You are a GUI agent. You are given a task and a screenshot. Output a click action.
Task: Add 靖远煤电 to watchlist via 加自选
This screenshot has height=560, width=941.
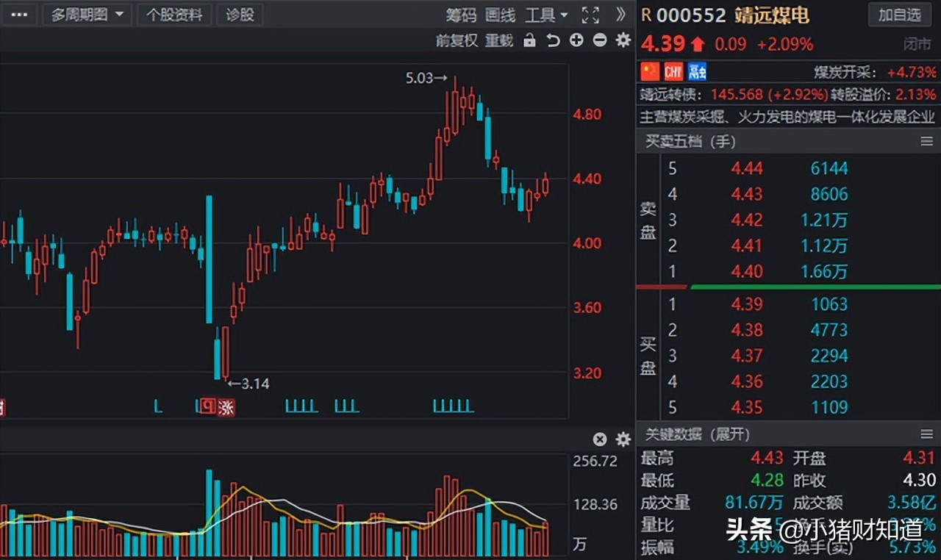coord(899,15)
